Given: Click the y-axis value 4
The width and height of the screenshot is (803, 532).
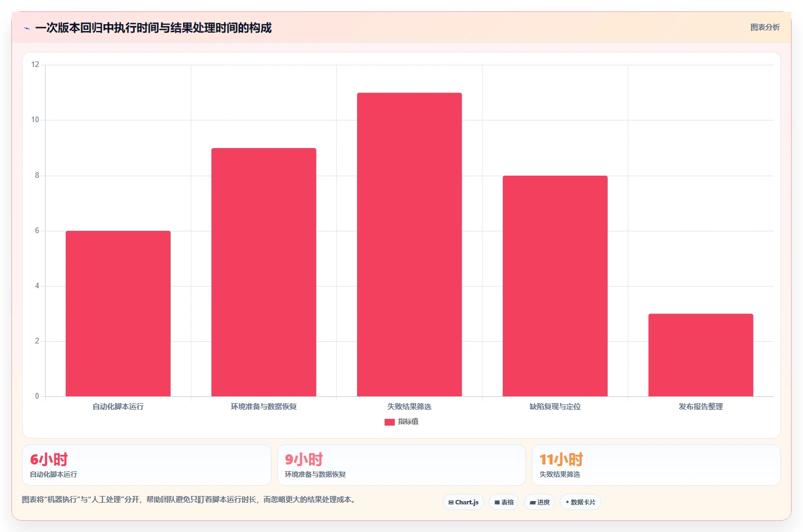Looking at the screenshot, I should point(37,286).
